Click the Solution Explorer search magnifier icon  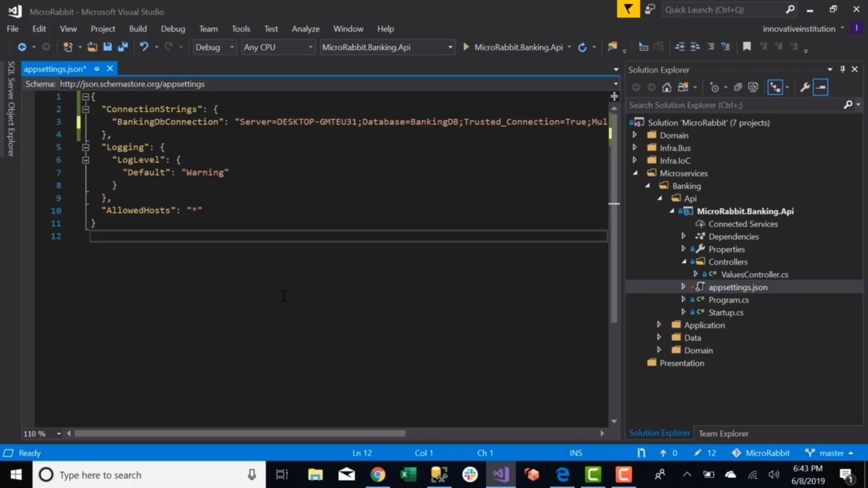click(x=848, y=105)
